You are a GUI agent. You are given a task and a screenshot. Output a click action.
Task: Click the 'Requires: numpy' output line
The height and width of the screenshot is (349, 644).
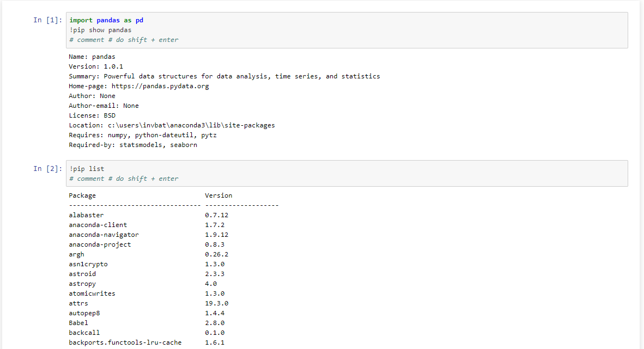coord(142,135)
